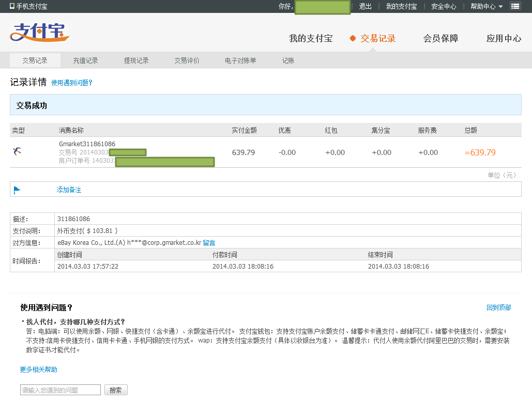
Task: Switch to the 电子对账单 tab
Action: tap(240, 60)
